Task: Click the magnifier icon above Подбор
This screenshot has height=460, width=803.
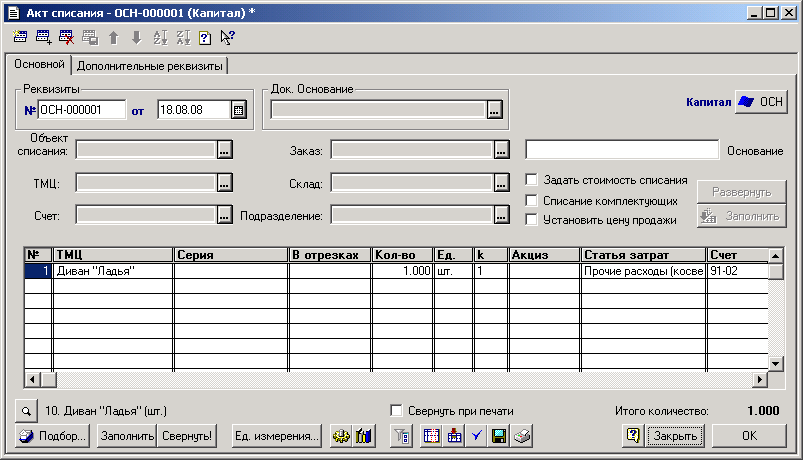Action: click(x=26, y=411)
